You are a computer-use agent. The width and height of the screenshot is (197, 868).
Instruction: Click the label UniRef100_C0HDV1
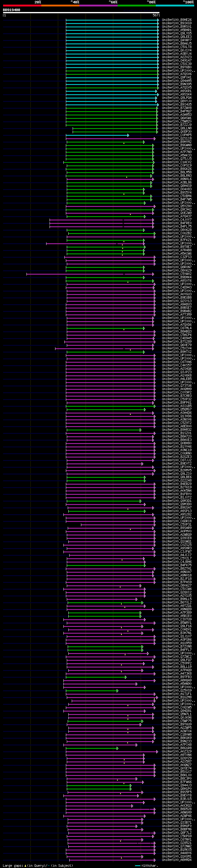[x=177, y=629]
